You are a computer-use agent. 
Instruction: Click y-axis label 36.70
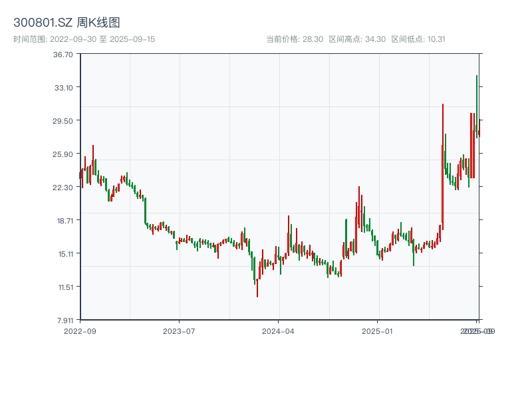pyautogui.click(x=63, y=55)
